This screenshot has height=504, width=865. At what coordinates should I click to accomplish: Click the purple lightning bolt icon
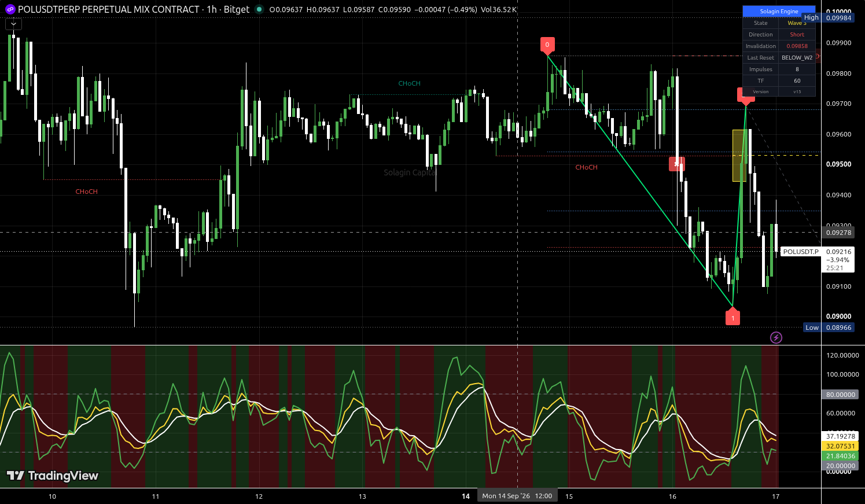pos(776,337)
